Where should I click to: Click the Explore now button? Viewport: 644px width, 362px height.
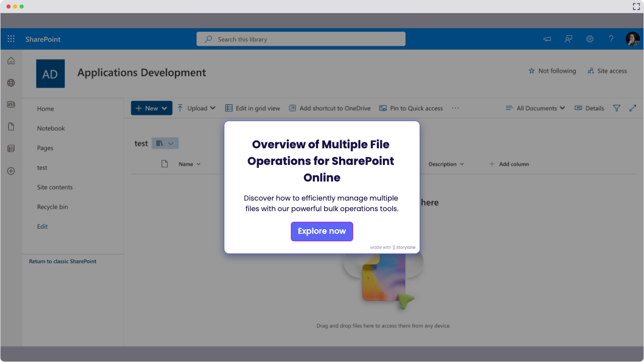322,231
